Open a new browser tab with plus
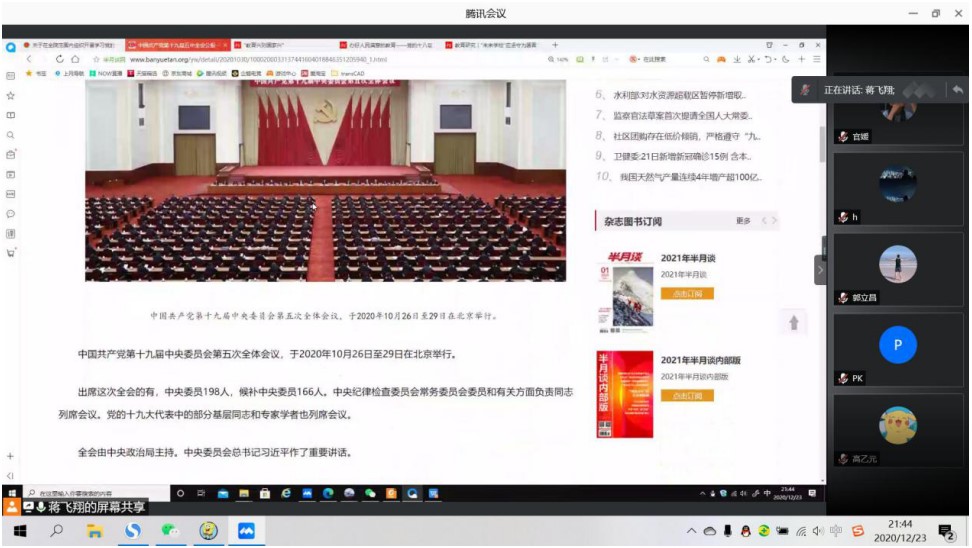Screen dimensions: 972x548 555,45
